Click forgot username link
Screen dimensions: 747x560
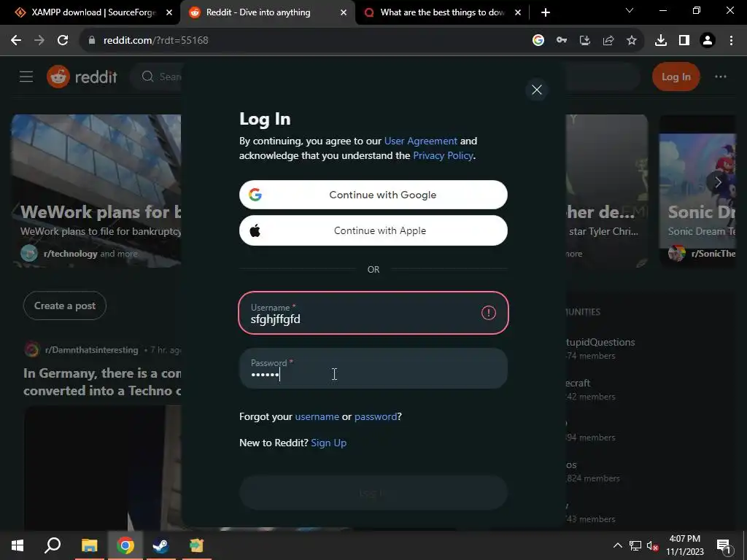[x=317, y=416]
